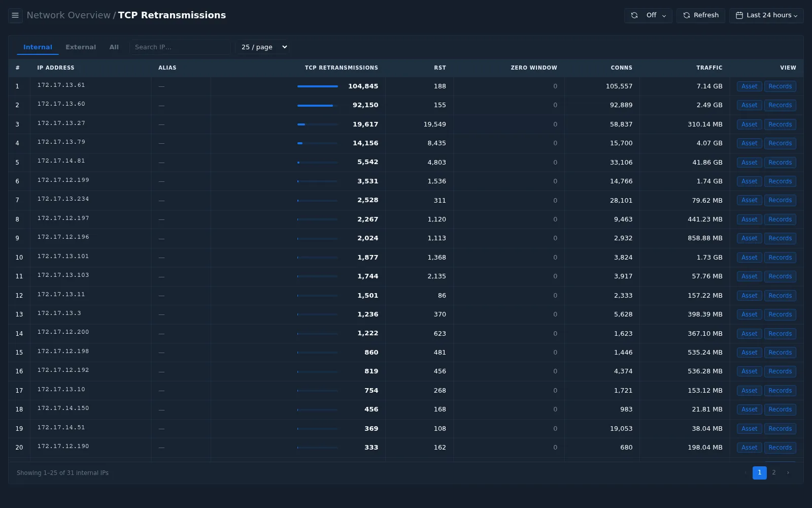The width and height of the screenshot is (812, 508).
Task: Expand the Last 24 hours range selector
Action: (766, 15)
